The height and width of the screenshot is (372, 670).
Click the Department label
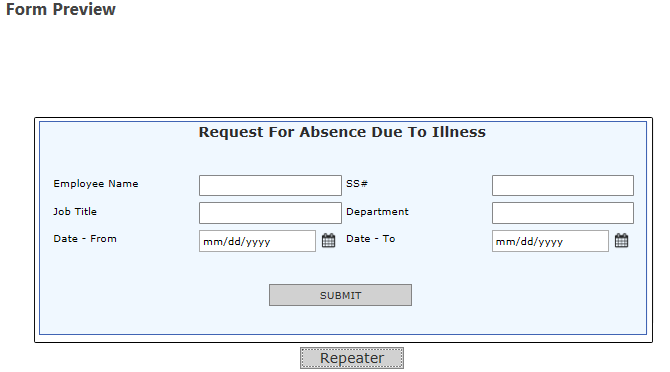pos(377,211)
